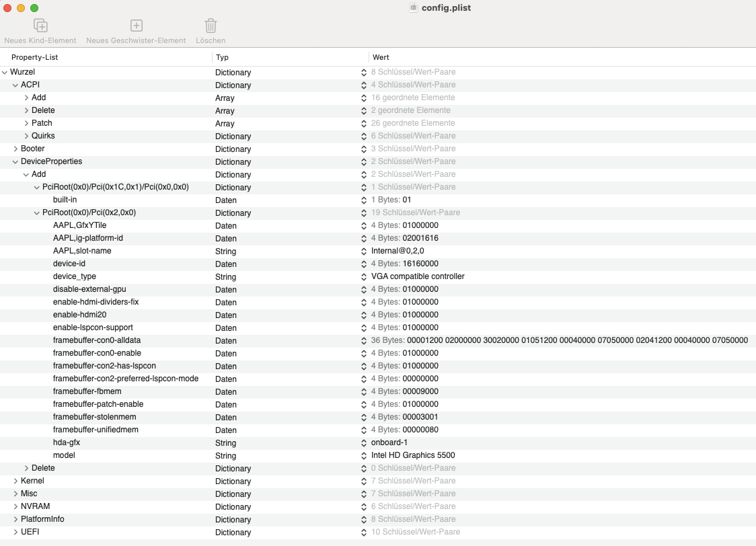
Task: Expand the NVRAM dictionary
Action: tap(15, 506)
